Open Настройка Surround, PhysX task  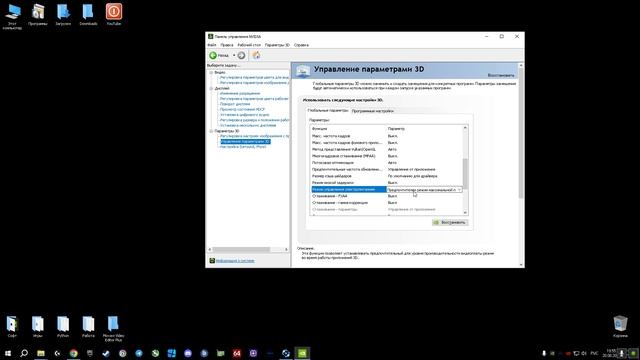pos(243,147)
